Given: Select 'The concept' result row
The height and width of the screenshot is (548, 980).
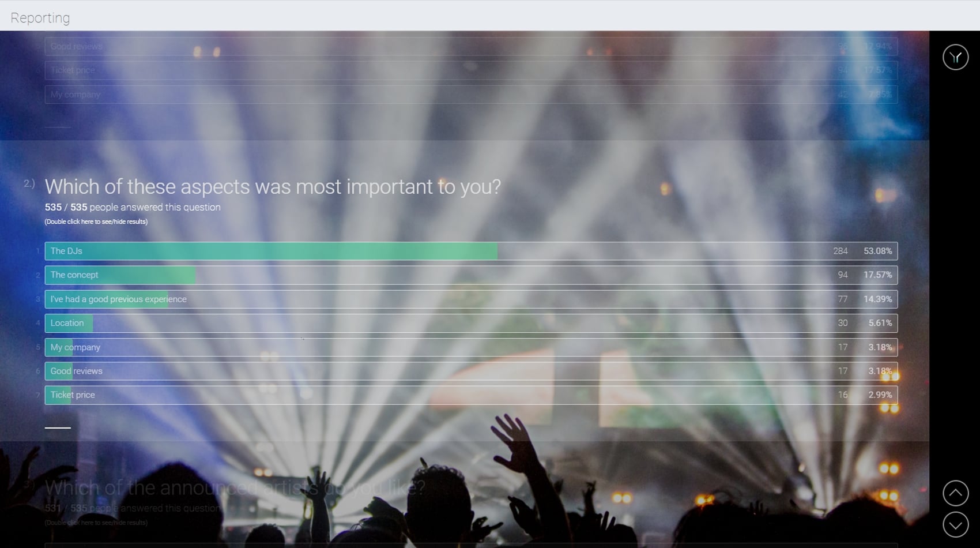Looking at the screenshot, I should [x=471, y=275].
